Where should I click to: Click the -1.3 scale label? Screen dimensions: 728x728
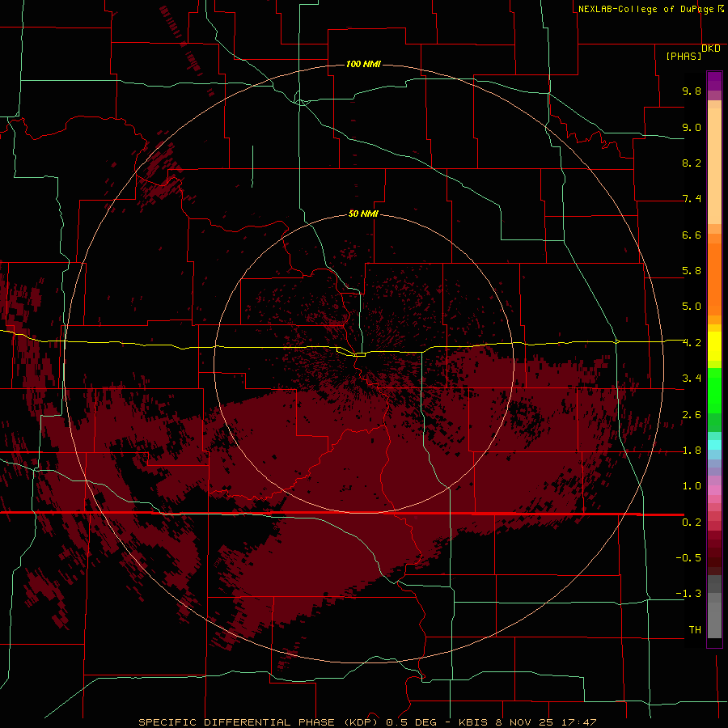pyautogui.click(x=688, y=594)
